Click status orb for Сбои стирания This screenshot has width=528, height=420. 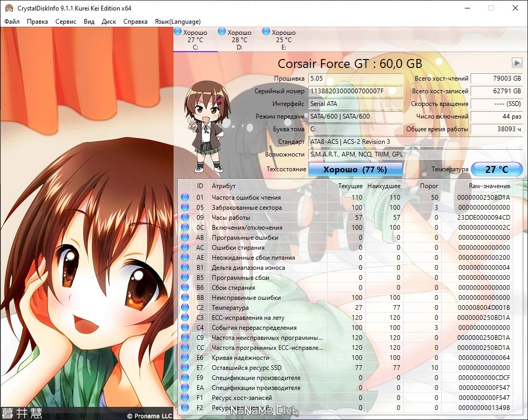[185, 287]
